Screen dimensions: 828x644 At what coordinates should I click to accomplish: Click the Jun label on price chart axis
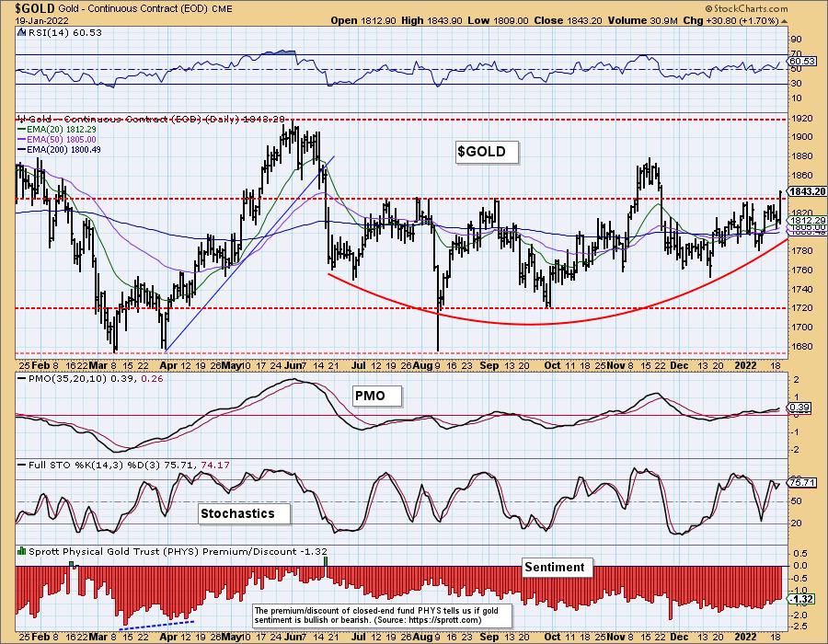pyautogui.click(x=293, y=365)
